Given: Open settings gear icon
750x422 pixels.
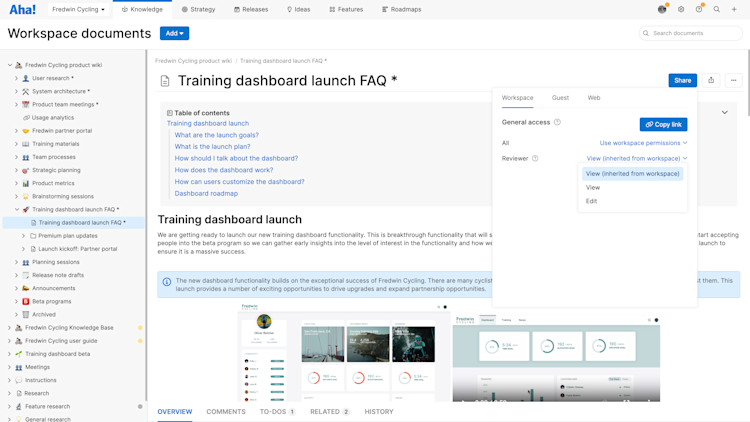Looking at the screenshot, I should point(681,9).
